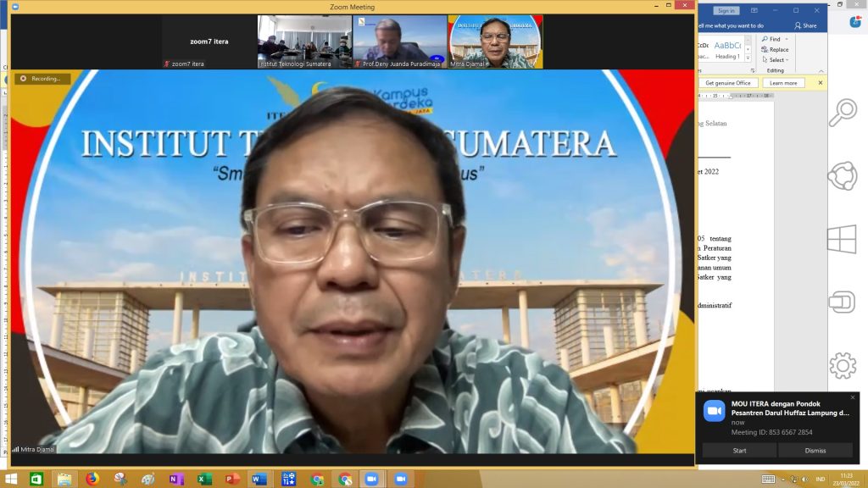Launch Firefox from the taskbar
Image resolution: width=868 pixels, height=488 pixels.
92,479
